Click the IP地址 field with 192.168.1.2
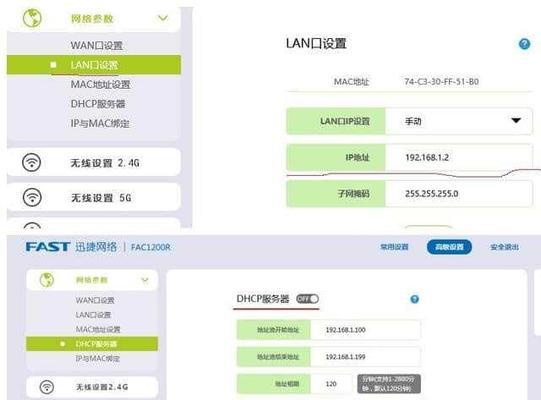Screen dimensions: 541x400 (459, 157)
